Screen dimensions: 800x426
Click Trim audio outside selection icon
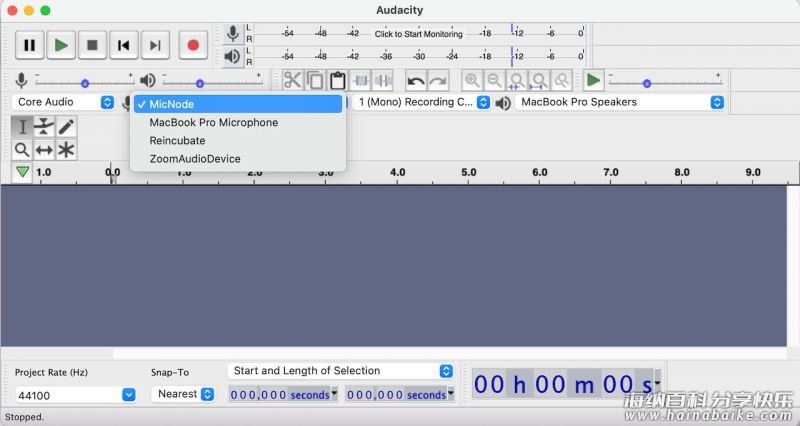tap(361, 81)
